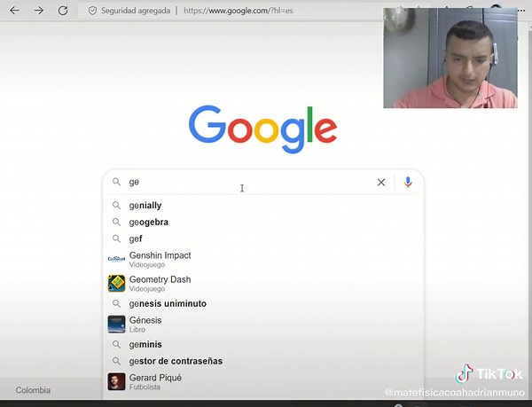532x407 pixels.
Task: Clear the search text with the X
Action: (x=381, y=182)
